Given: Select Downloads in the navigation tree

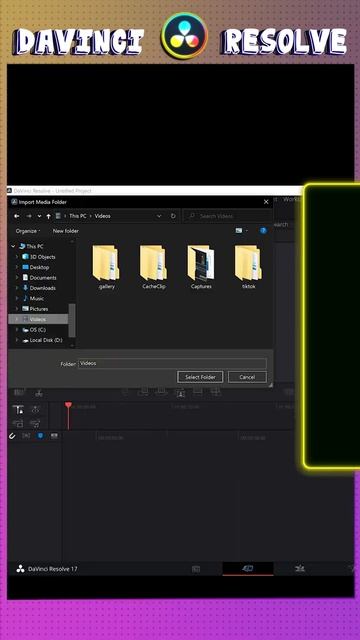Looking at the screenshot, I should pyautogui.click(x=42, y=288).
